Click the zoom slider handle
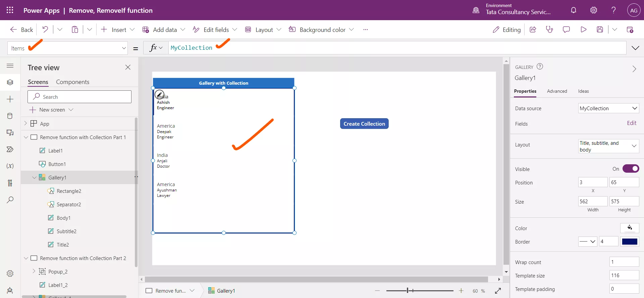The image size is (644, 298). (408, 291)
